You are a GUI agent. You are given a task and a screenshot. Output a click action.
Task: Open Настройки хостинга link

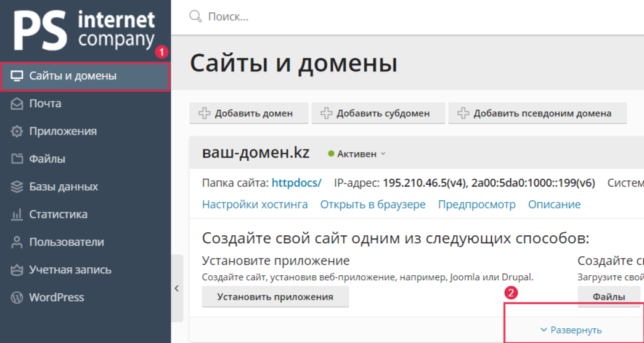(255, 204)
